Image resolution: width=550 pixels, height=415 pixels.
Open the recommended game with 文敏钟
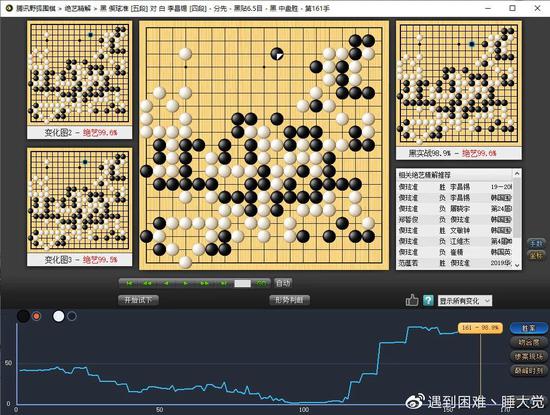455,230
